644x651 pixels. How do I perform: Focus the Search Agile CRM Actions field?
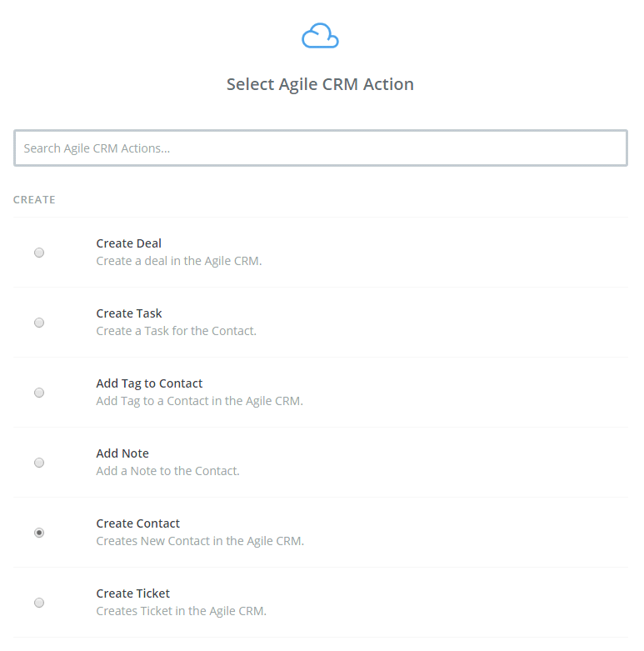click(x=320, y=148)
